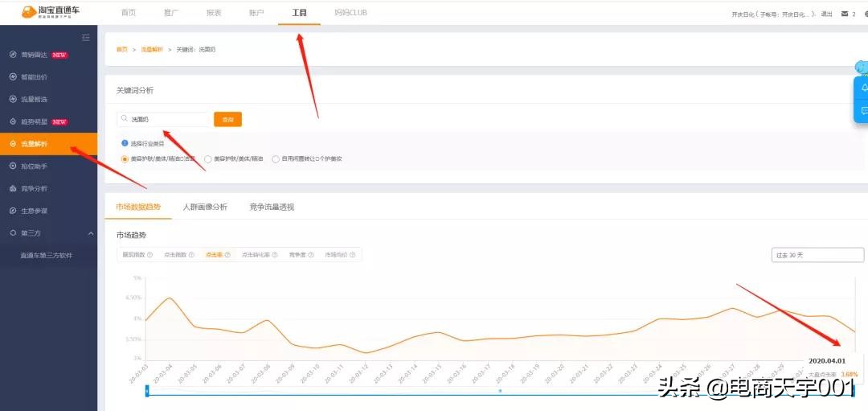868x411 pixels.
Task: Click the 抢位助手 sidebar icon
Action: point(14,166)
